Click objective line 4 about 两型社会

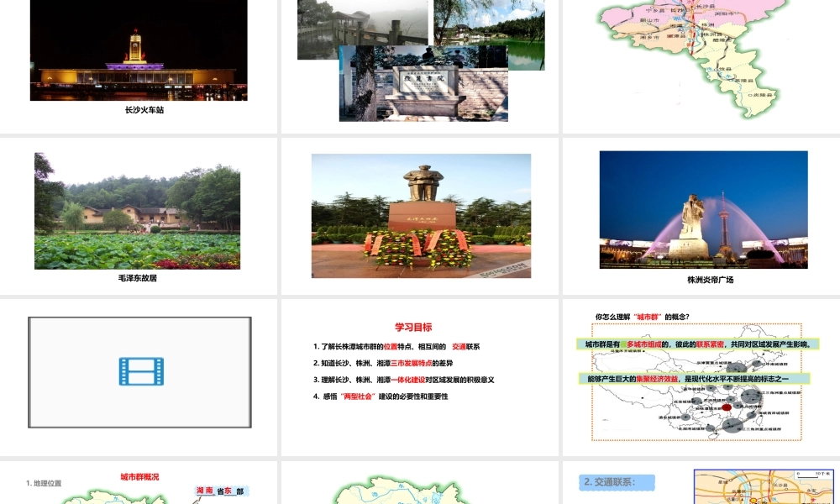381,396
